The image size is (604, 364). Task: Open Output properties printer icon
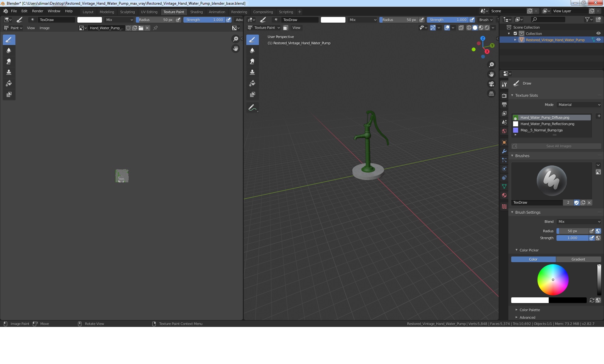pos(504,104)
